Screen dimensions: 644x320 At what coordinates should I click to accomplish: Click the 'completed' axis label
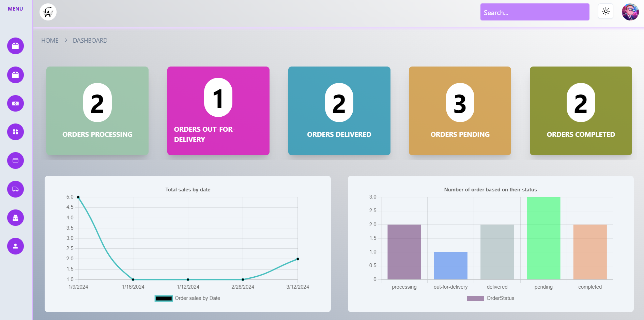tap(590, 287)
